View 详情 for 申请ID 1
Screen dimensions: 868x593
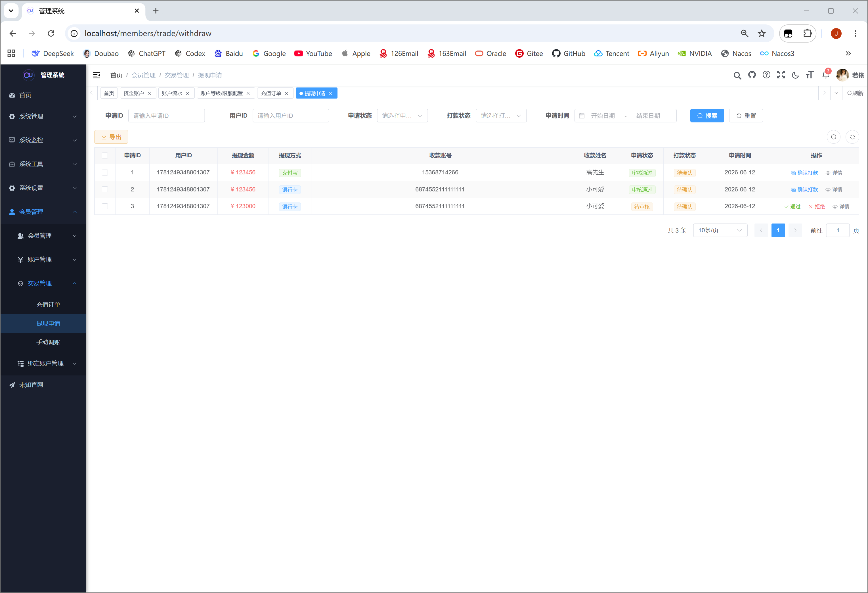(834, 173)
